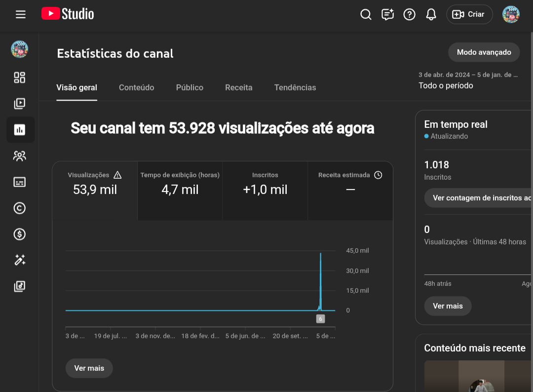The height and width of the screenshot is (392, 533).
Task: Switch to the Público tab
Action: (190, 87)
